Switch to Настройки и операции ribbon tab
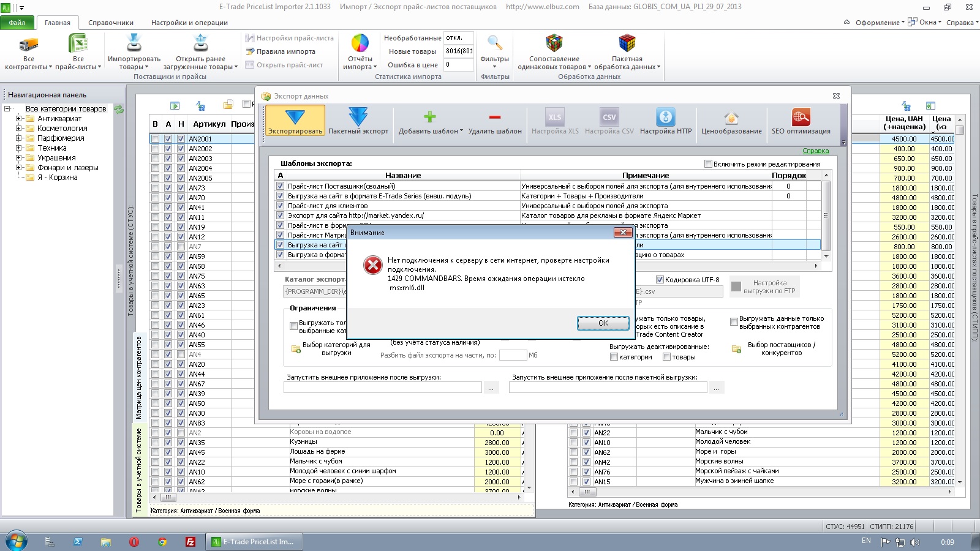 189,23
